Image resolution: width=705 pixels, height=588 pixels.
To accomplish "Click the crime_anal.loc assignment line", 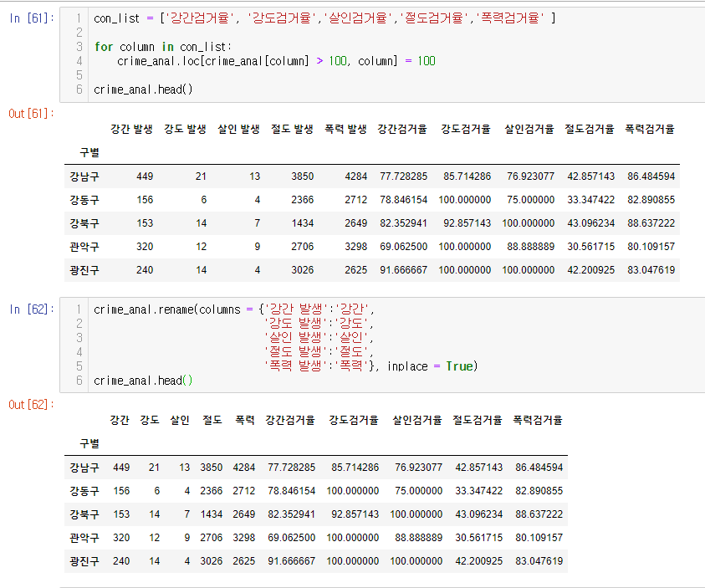I will click(x=276, y=61).
